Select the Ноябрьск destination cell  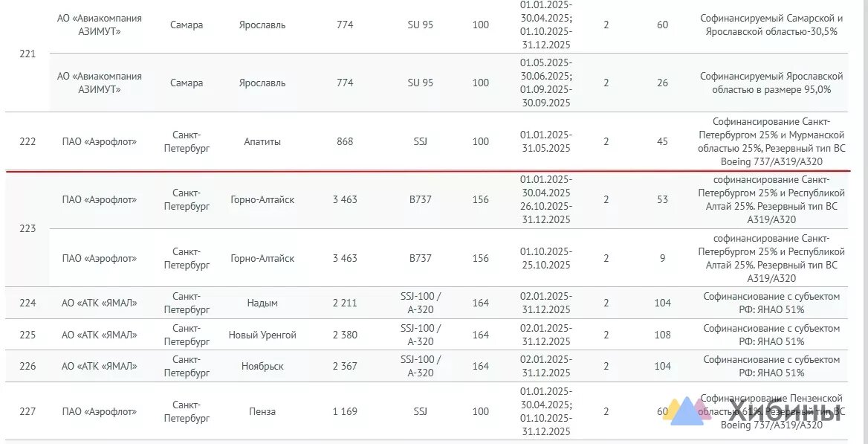click(262, 366)
